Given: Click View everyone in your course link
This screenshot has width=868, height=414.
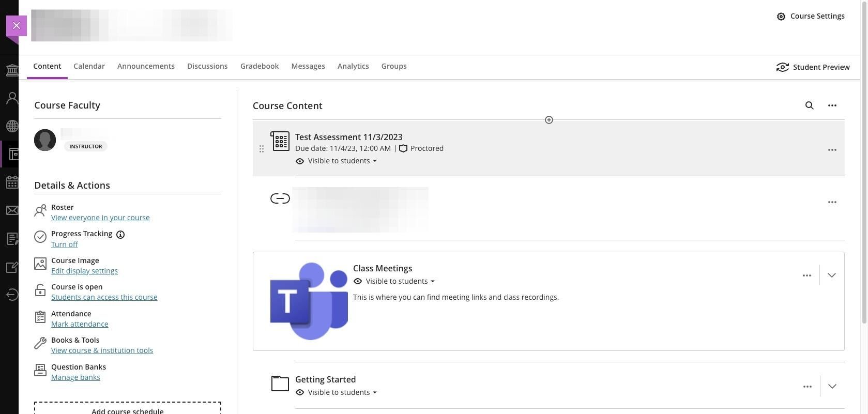Looking at the screenshot, I should [x=100, y=218].
